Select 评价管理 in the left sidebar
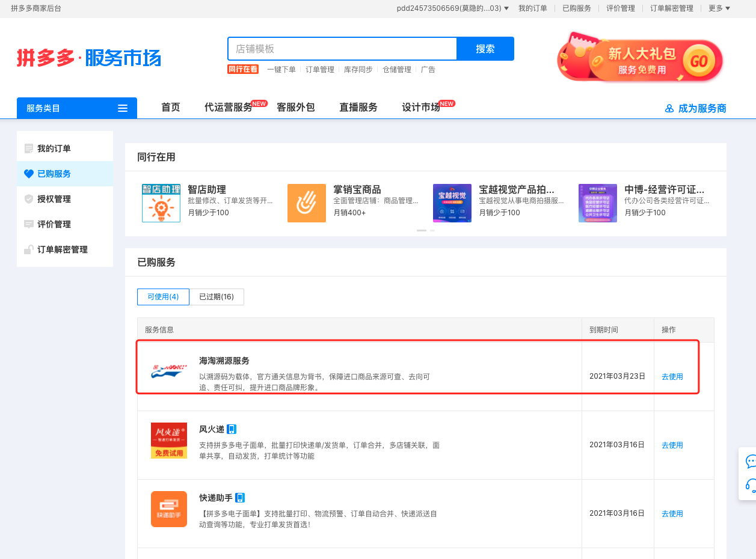The height and width of the screenshot is (559, 756). pos(65,224)
